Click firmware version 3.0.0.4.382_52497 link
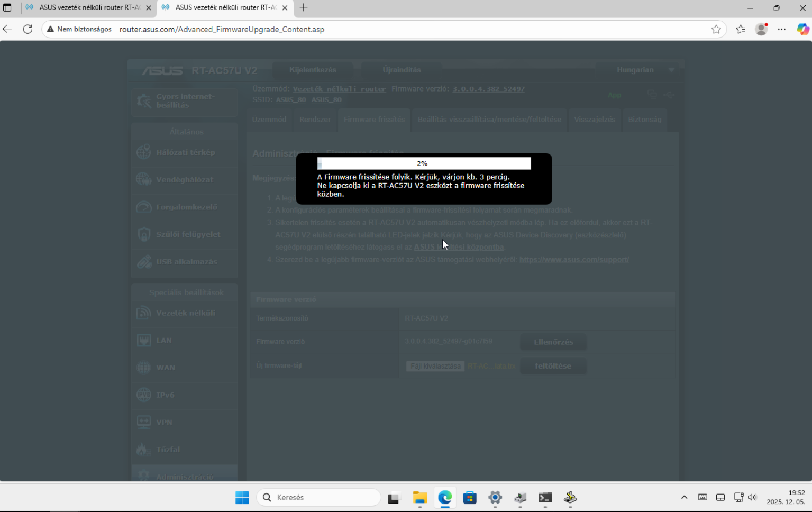 (x=488, y=89)
